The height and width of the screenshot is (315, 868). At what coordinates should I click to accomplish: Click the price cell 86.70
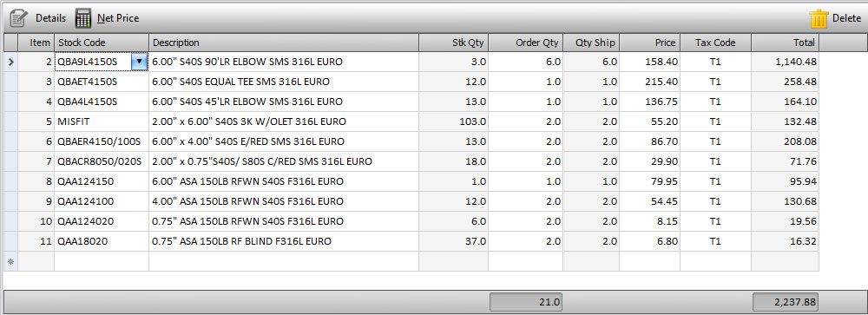click(x=649, y=141)
